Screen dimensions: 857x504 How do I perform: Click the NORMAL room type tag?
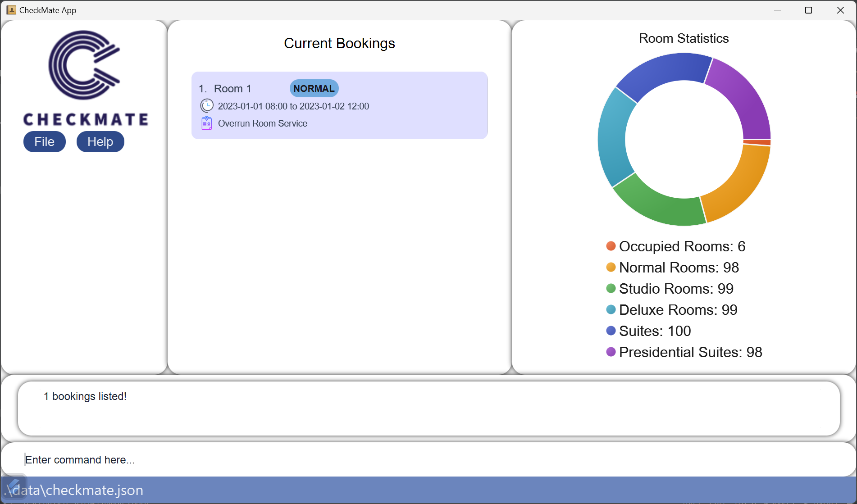click(x=314, y=89)
